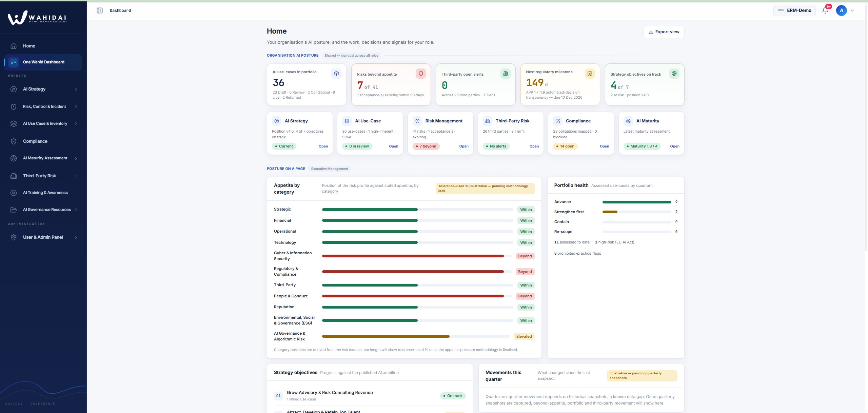Click the Home house icon in sidebar
This screenshot has width=868, height=413.
(x=14, y=46)
